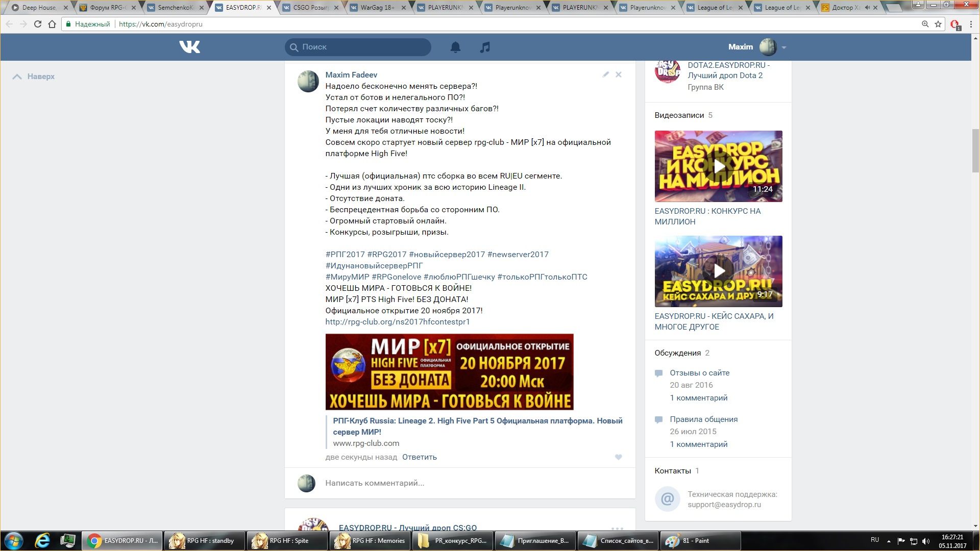Open the 81 - Paint taskbar window
The width and height of the screenshot is (980, 551).
(x=700, y=541)
